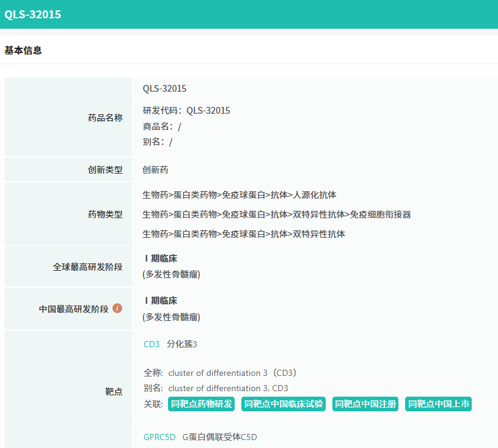Click Ⅰ期临床 under 全球最高研发阶段
The image size is (498, 448).
(160, 259)
